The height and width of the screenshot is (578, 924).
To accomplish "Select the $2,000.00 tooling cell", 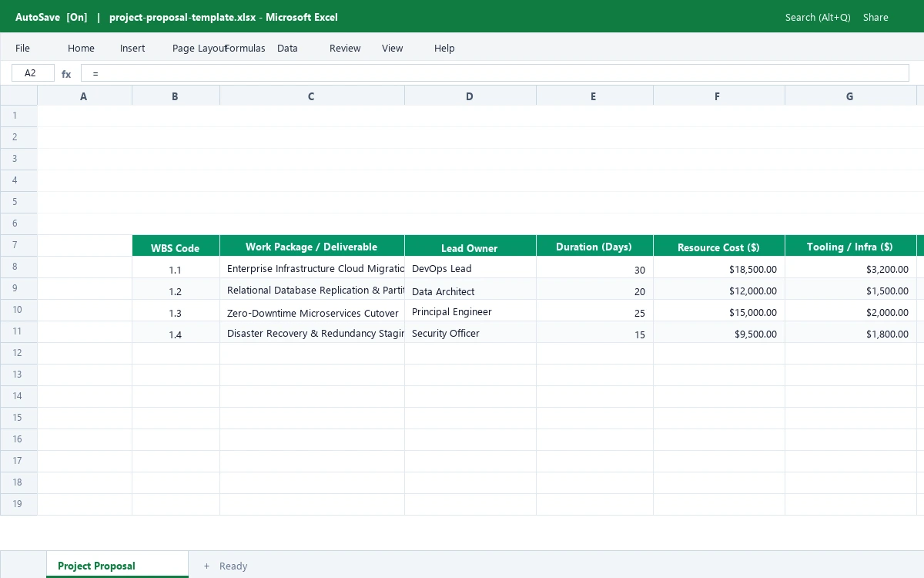I will (851, 311).
